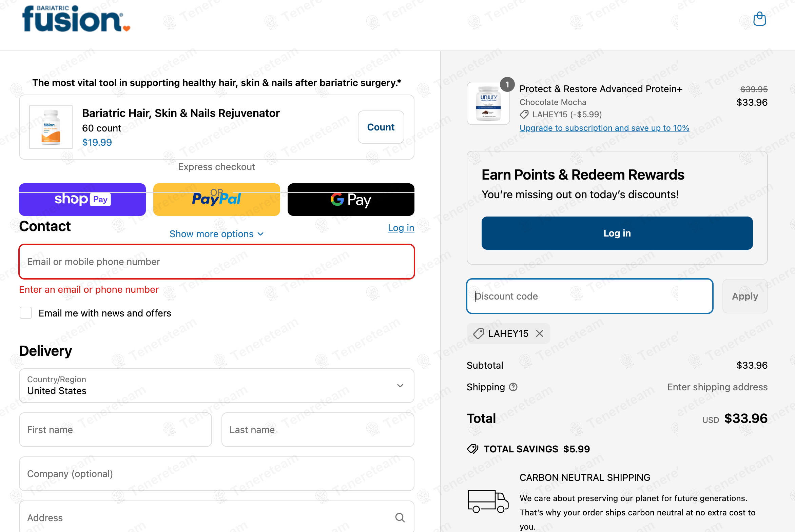Click the $19.99 upsell price

click(97, 142)
